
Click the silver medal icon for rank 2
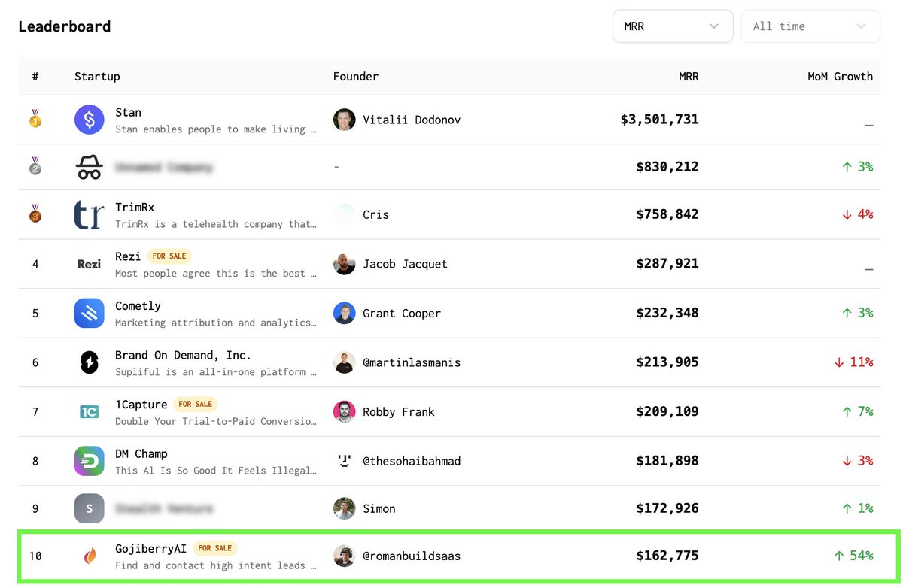pos(35,166)
